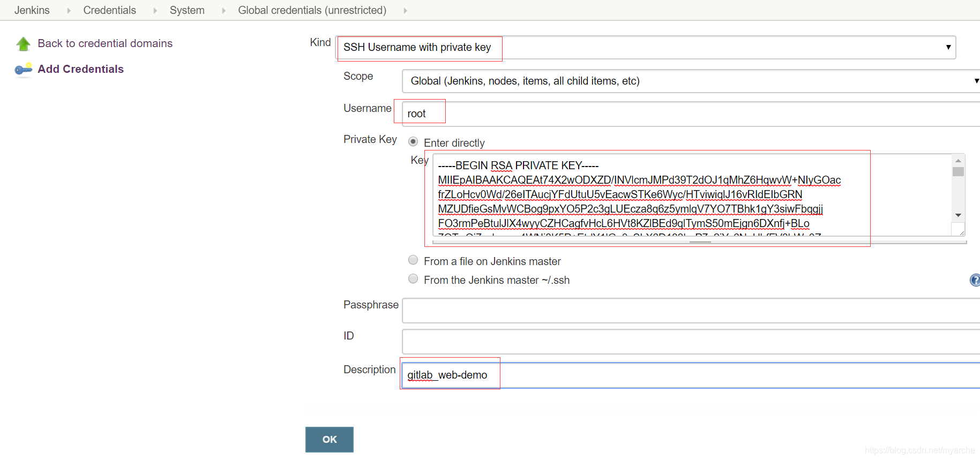Viewport: 980px width, 460px height.
Task: Click scroll-down arrow of Key text area
Action: tap(958, 215)
